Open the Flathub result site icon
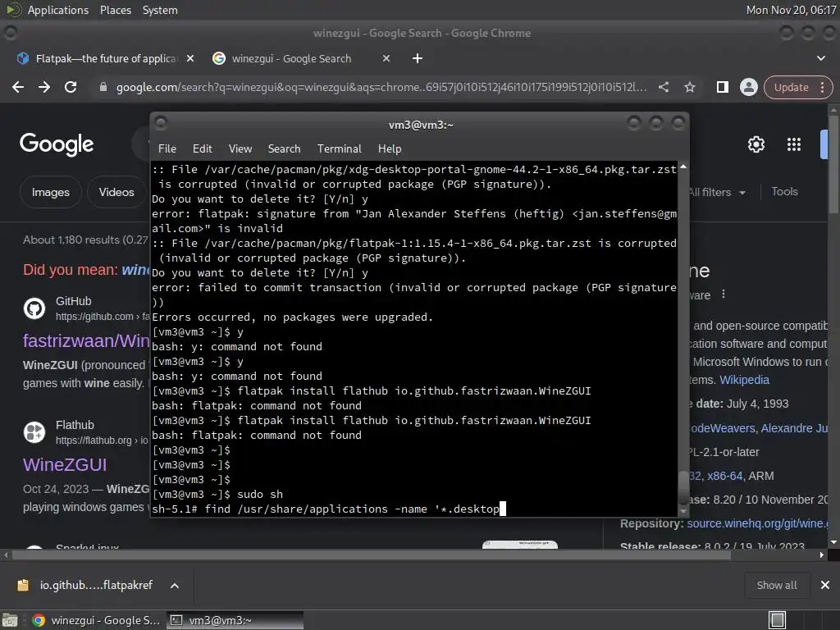The width and height of the screenshot is (840, 630). [34, 432]
